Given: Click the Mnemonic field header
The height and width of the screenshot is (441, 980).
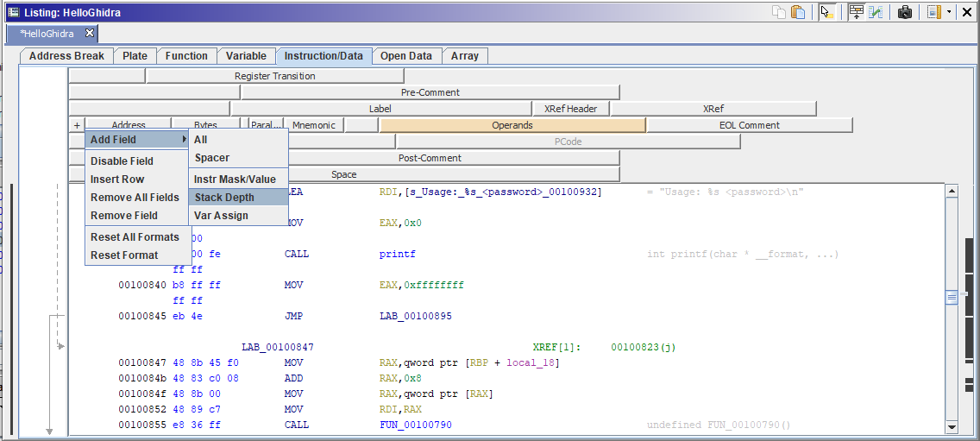Looking at the screenshot, I should coord(314,125).
